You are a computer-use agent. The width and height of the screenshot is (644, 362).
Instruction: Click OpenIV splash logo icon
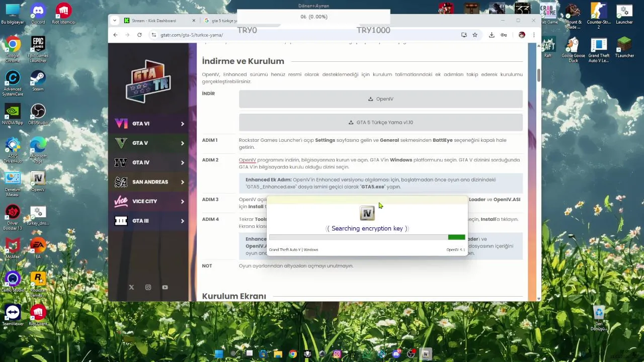[367, 213]
